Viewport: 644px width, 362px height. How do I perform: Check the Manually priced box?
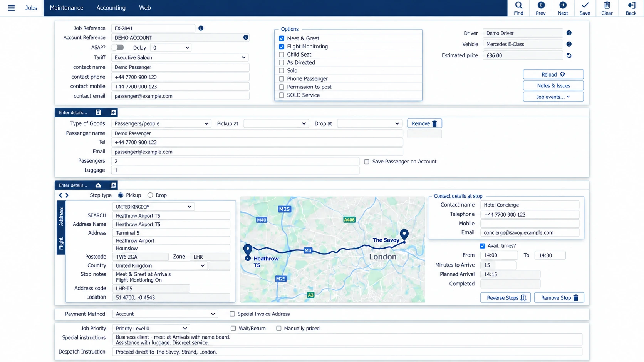278,328
